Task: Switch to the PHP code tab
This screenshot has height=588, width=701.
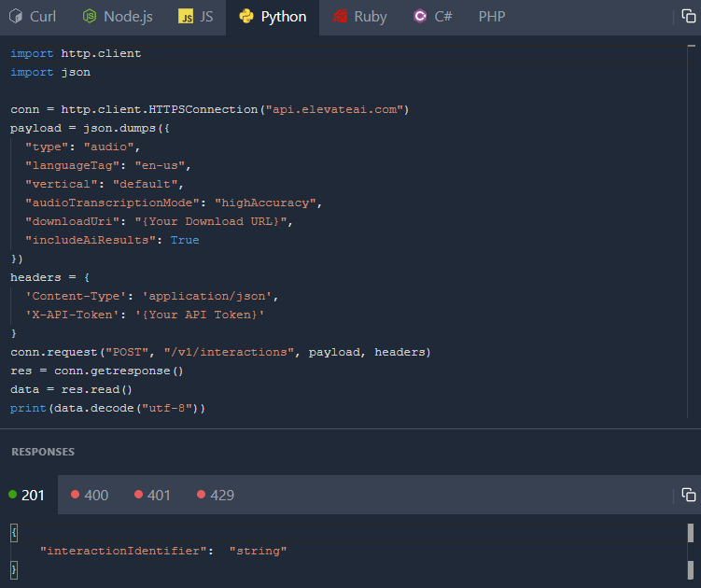Action: point(492,17)
